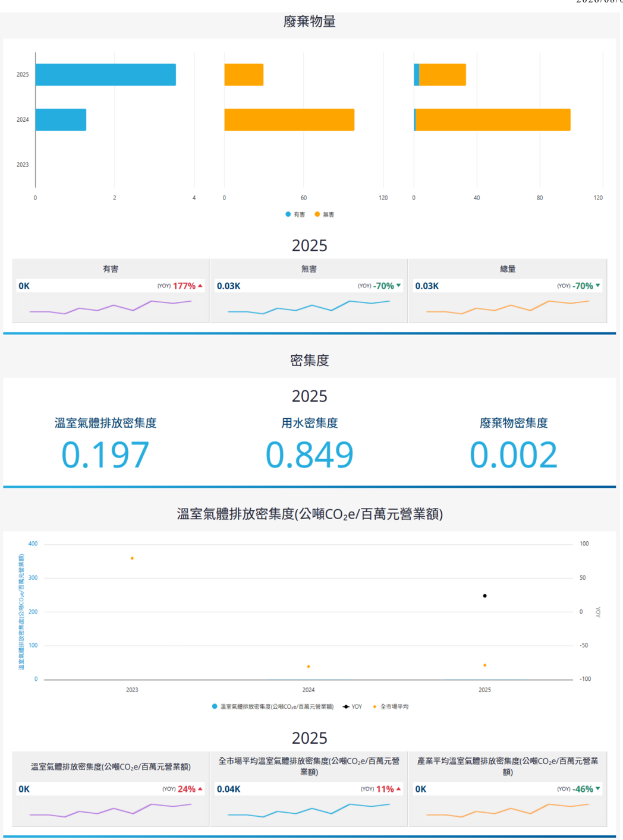Click the 2023 y-axis label in the waste chart
The image size is (623, 840).
[x=23, y=165]
